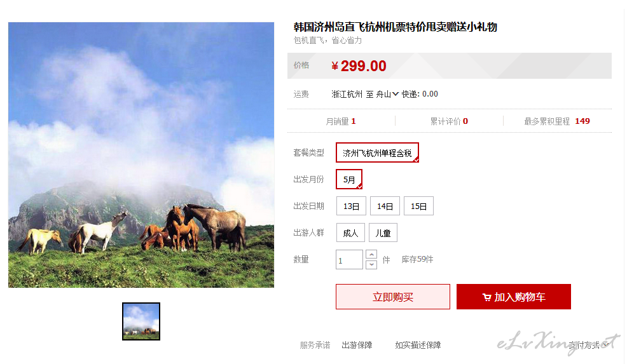This screenshot has width=627, height=364.
Task: Toggle the 5月 departure month option
Action: coord(349,179)
